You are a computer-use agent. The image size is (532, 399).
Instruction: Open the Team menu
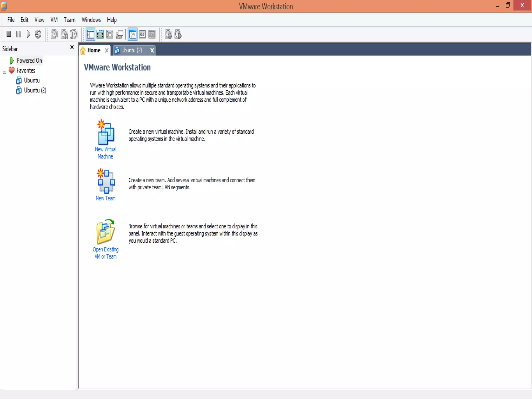70,20
